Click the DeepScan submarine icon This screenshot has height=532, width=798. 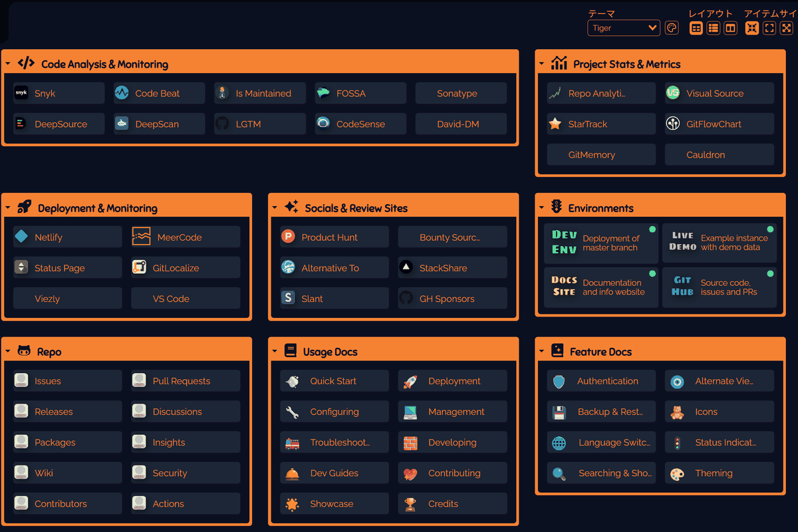coord(122,124)
